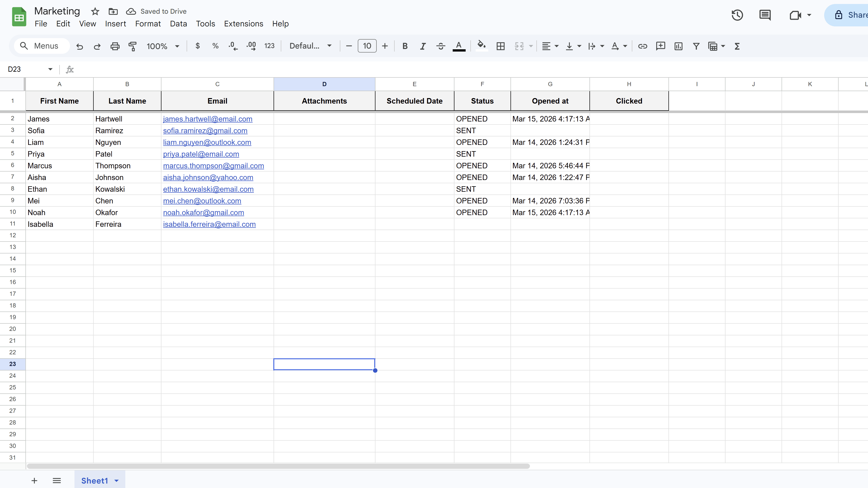
Task: Open the Extensions menu
Action: pos(243,24)
